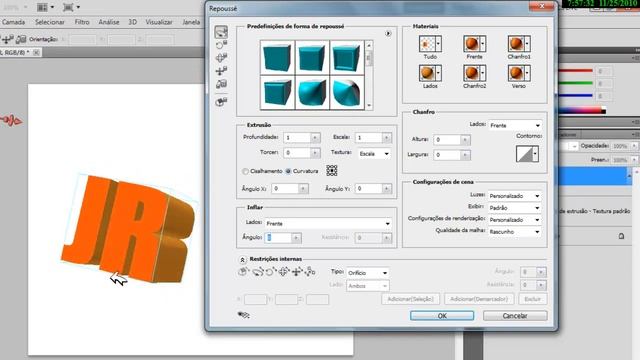The width and height of the screenshot is (640, 360).
Task: Select the mesh roll tool in Repoussé tool strip
Action: pyautogui.click(x=221, y=45)
